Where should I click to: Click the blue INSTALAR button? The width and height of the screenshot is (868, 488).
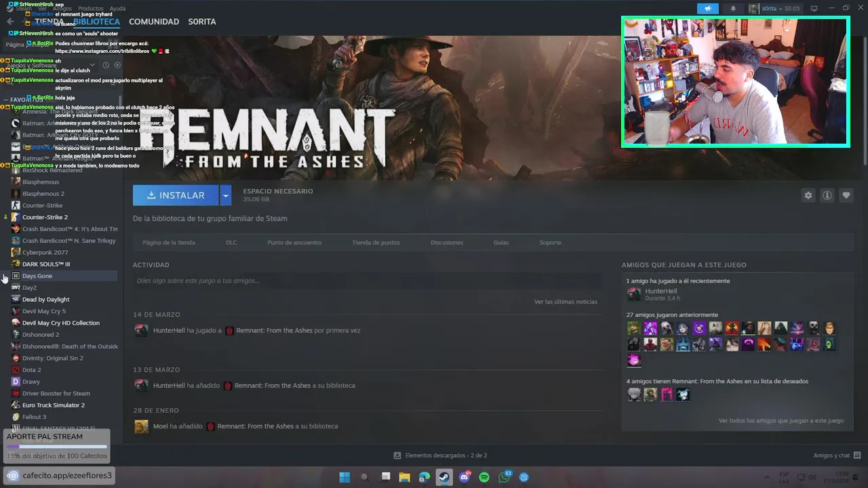(x=176, y=195)
